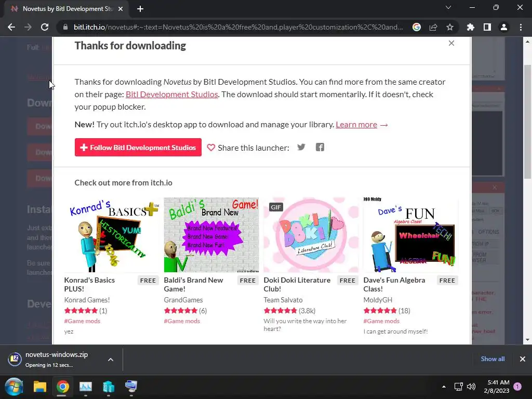Screen dimensions: 532x399
Task: Share this launcher on Twitter
Action: 301,147
